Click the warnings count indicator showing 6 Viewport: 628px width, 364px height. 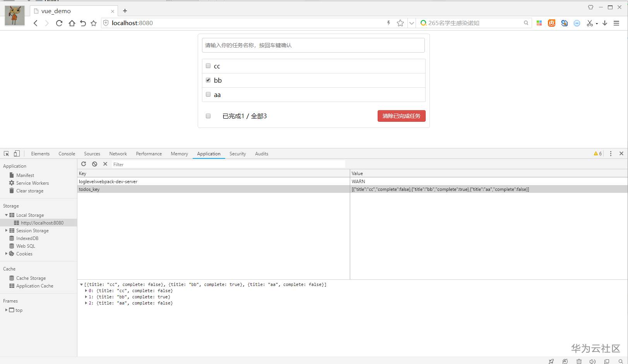598,153
